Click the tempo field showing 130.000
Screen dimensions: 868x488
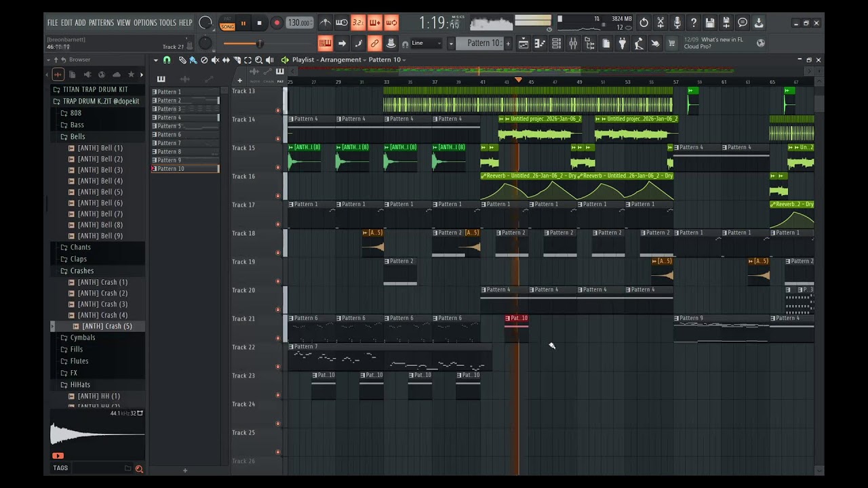[x=299, y=23]
